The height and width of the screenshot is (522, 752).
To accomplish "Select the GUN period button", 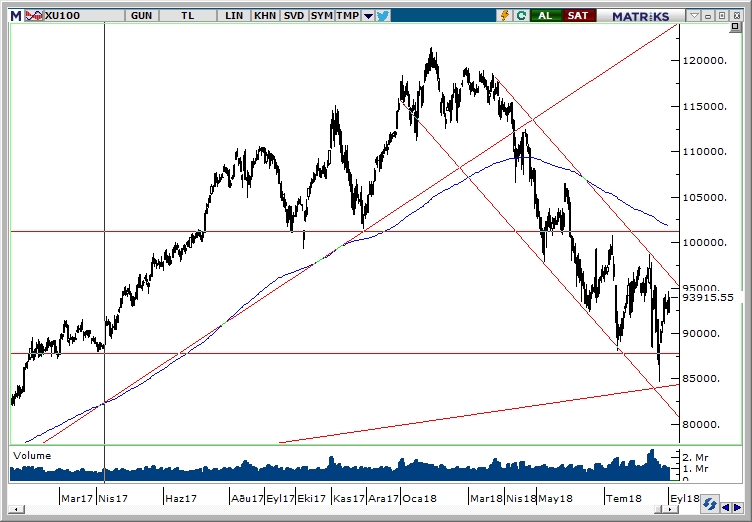I will tap(141, 16).
